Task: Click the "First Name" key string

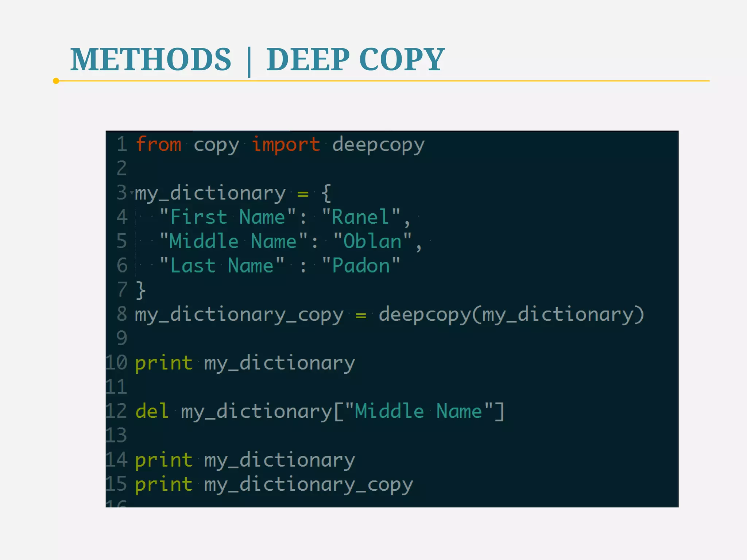Action: [x=228, y=217]
